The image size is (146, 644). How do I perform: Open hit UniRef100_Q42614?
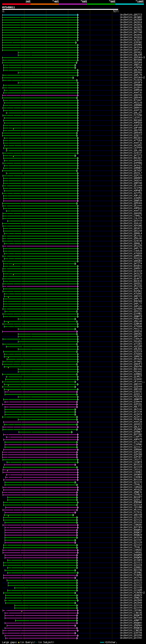[131, 22]
